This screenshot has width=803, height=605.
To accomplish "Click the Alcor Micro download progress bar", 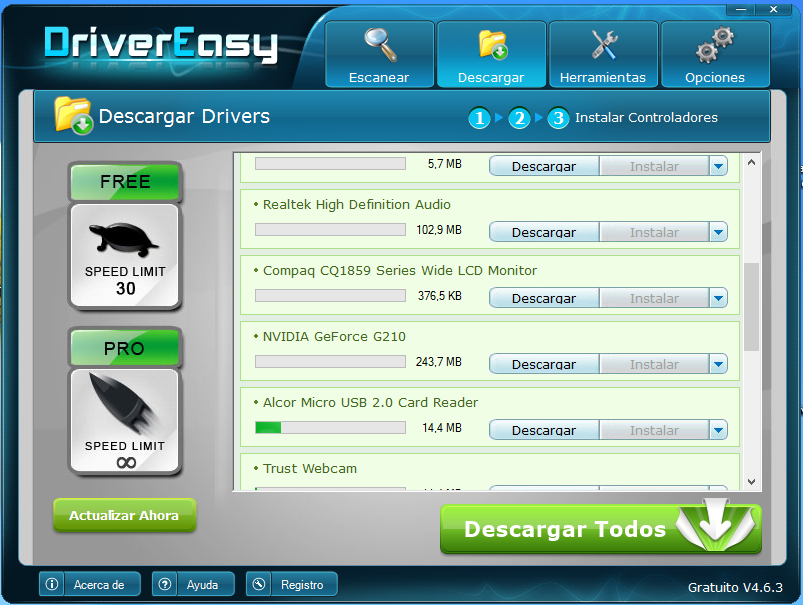I will [330, 426].
